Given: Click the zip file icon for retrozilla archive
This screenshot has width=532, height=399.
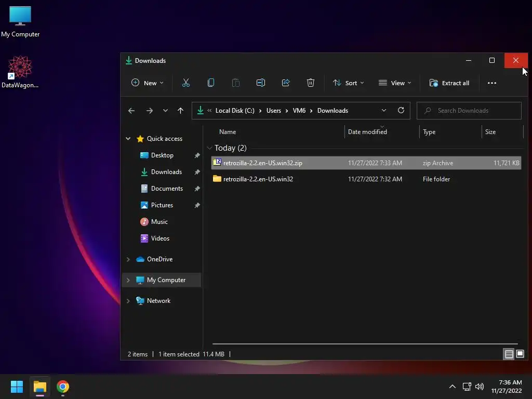Looking at the screenshot, I should [x=217, y=163].
